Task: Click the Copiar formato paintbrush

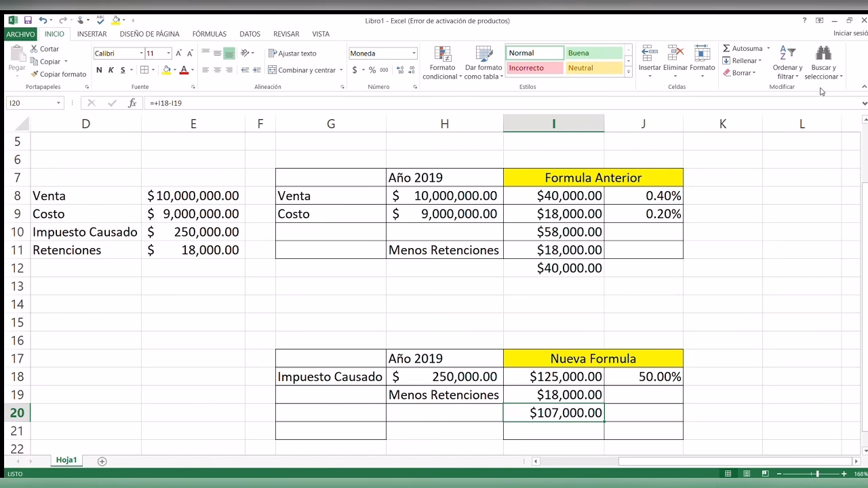Action: pyautogui.click(x=35, y=74)
